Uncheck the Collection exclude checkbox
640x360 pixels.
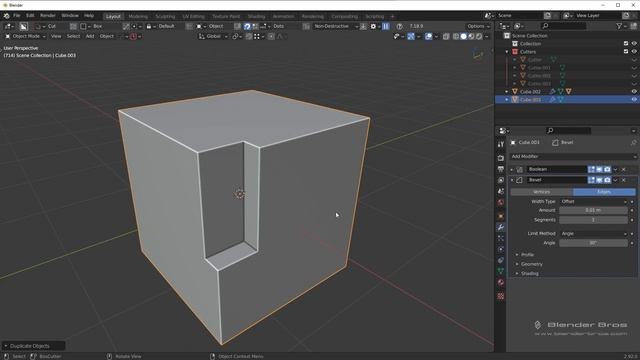626,44
